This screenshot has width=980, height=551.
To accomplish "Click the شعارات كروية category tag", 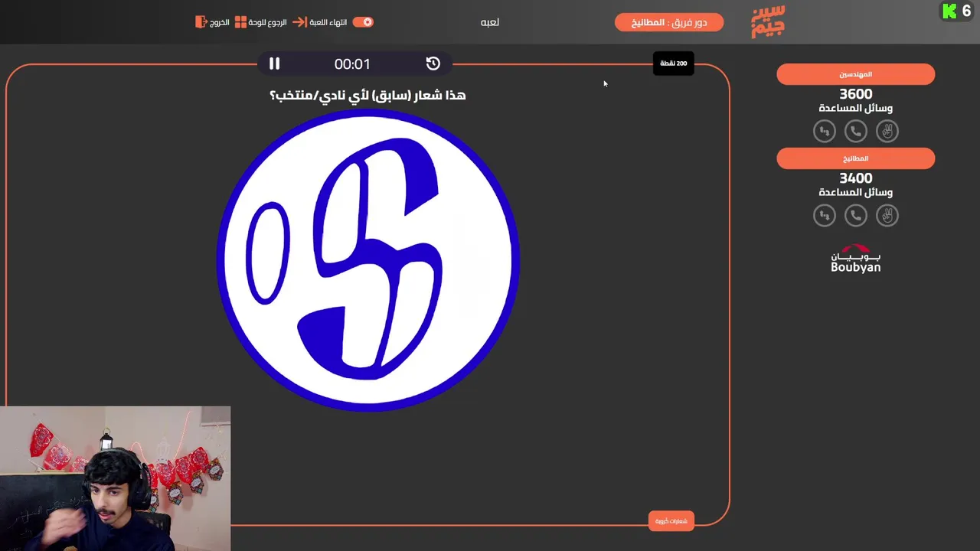I will pos(671,521).
